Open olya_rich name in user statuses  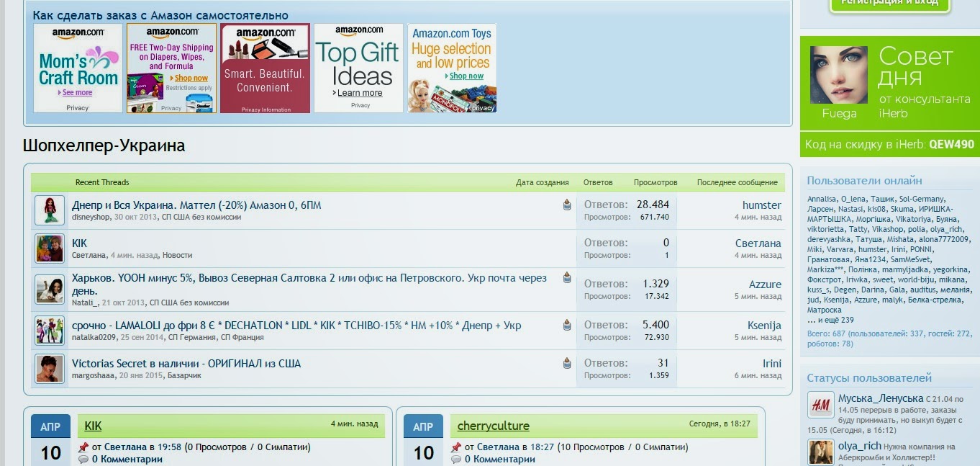(860, 446)
